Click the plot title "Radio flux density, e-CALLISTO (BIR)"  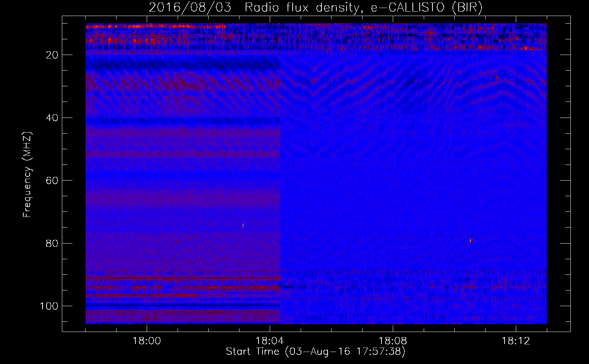(363, 8)
